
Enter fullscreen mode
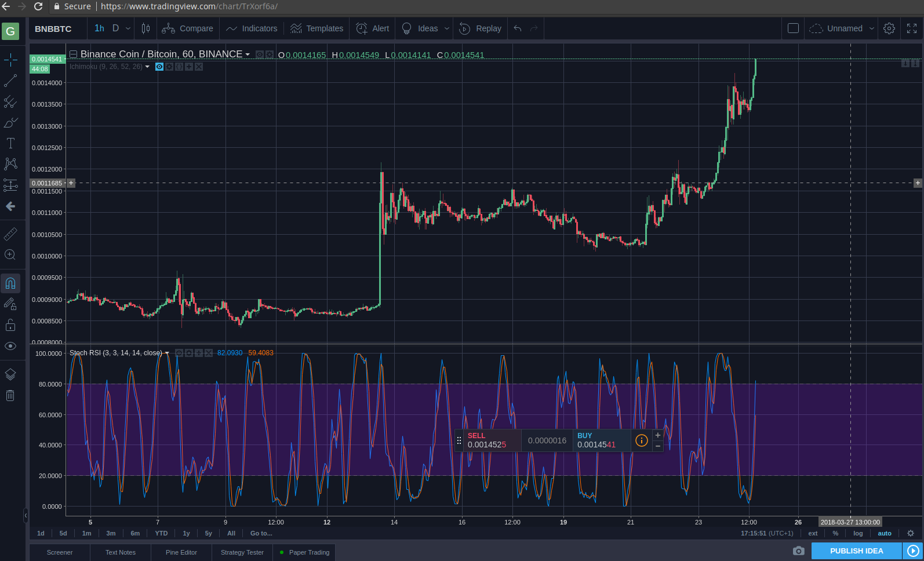click(x=912, y=28)
